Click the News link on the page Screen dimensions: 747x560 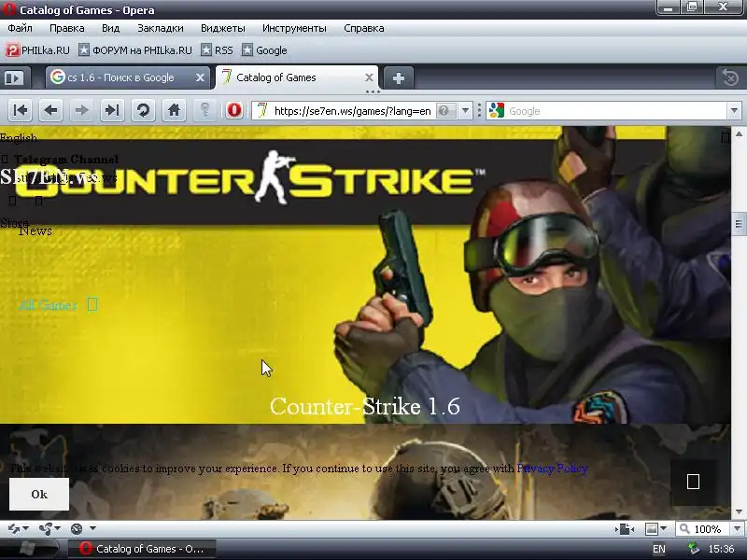pyautogui.click(x=35, y=231)
